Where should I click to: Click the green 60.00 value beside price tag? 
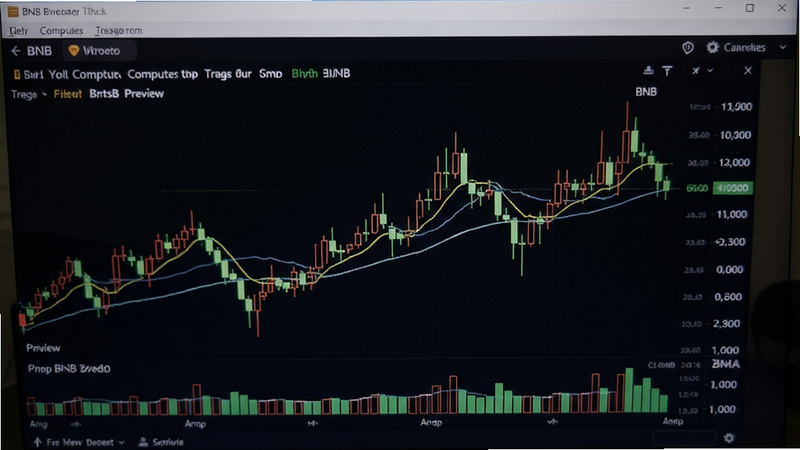pos(697,188)
